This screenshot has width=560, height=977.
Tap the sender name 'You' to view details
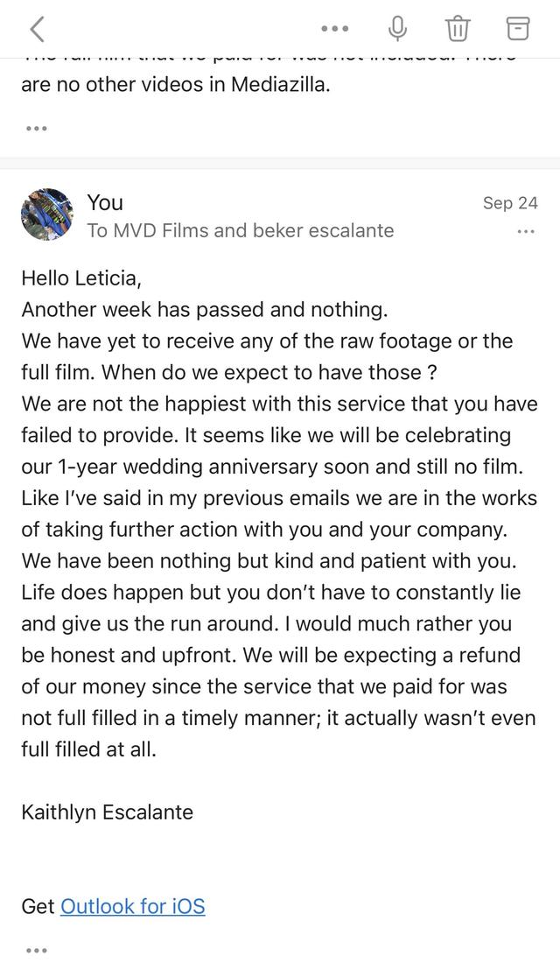(104, 203)
